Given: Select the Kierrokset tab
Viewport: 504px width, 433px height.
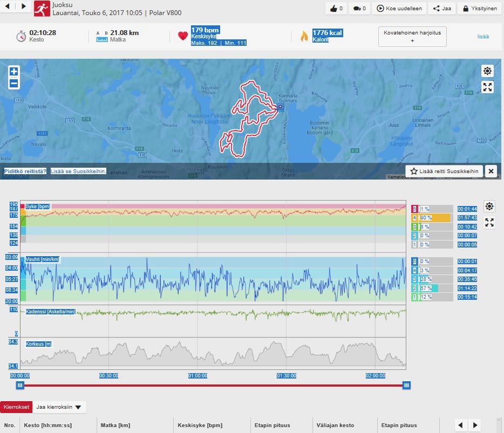Looking at the screenshot, I should (16, 408).
